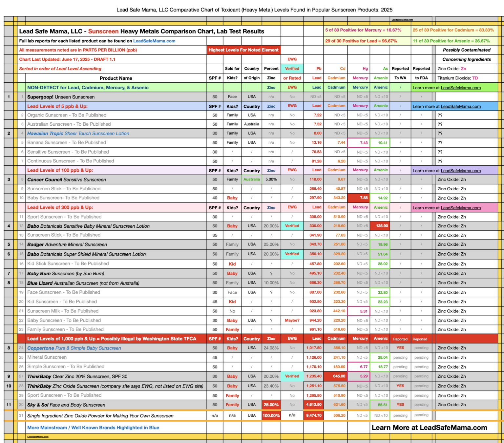The width and height of the screenshot is (504, 443).
Task: Click the 'More Mainstream / Well Known Brands' text
Action: 93,428
